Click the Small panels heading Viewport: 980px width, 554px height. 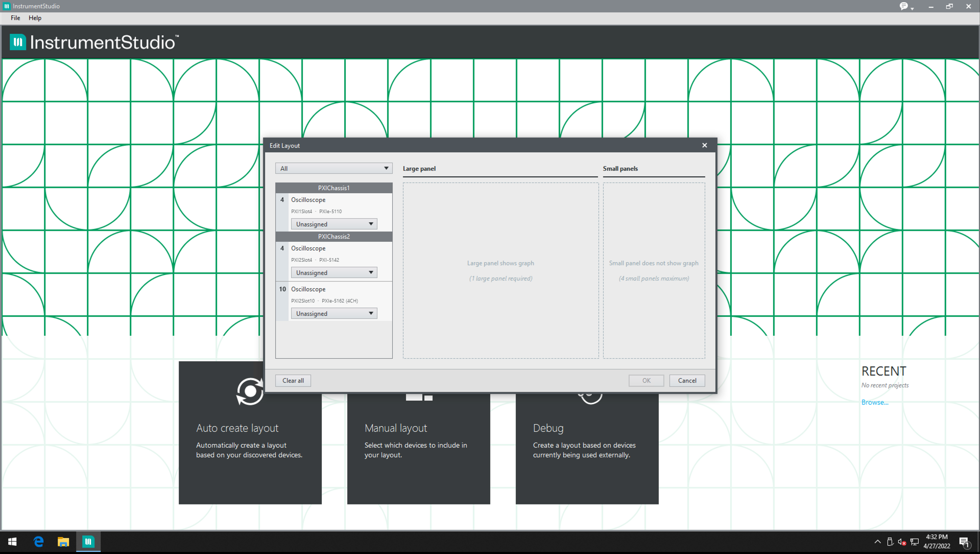620,169
